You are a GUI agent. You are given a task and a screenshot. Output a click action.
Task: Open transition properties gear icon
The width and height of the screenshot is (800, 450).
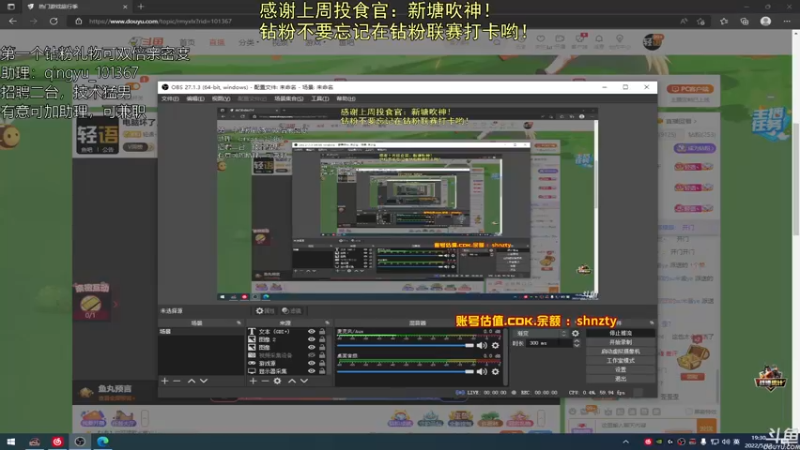[576, 333]
